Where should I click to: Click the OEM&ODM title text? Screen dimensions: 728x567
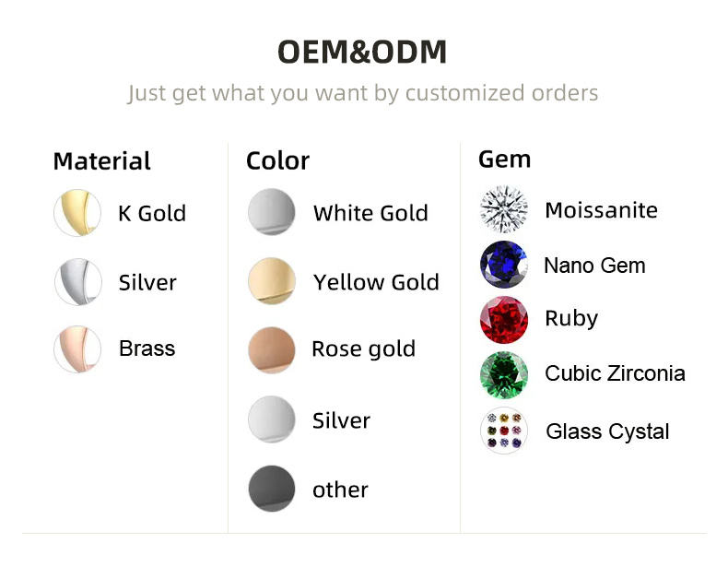(362, 53)
